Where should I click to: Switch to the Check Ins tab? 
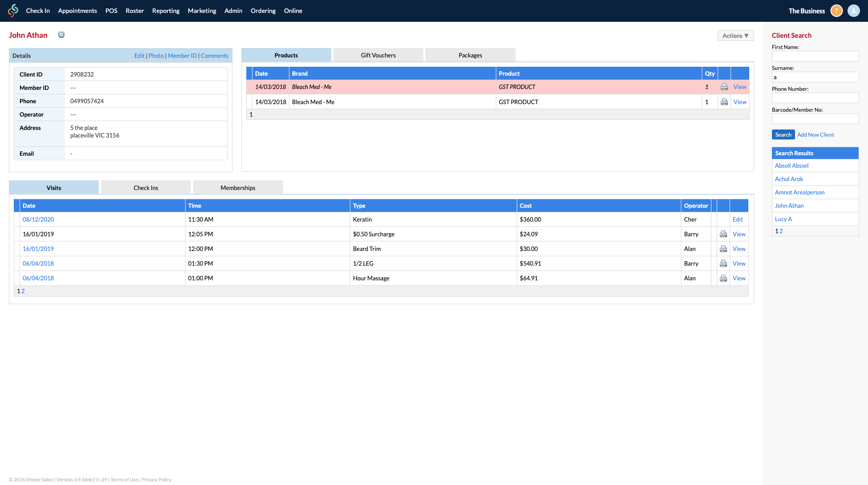click(145, 188)
